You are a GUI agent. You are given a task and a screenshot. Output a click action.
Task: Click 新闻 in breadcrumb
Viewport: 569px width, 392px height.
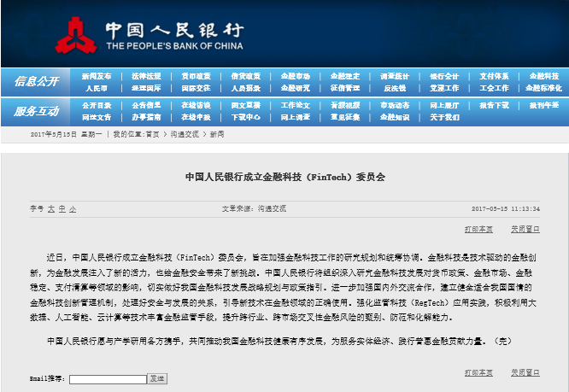[217, 135]
